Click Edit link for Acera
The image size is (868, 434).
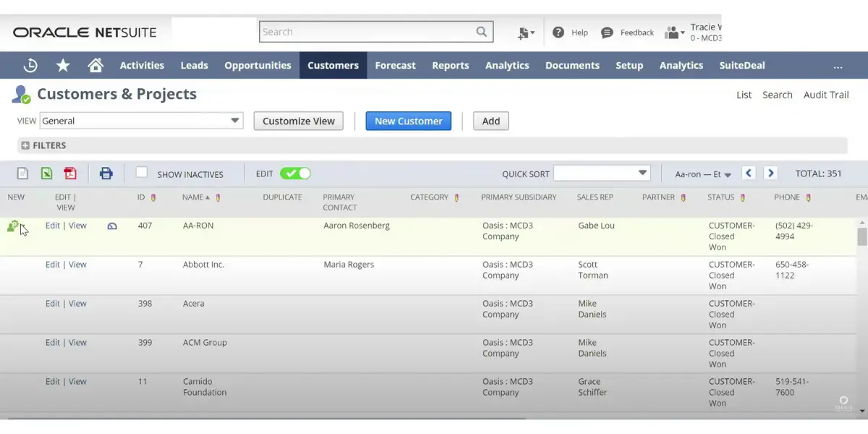[53, 304]
